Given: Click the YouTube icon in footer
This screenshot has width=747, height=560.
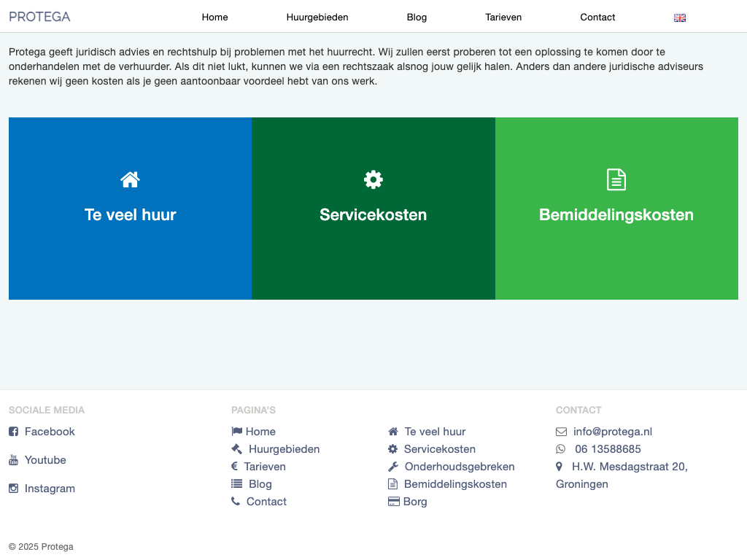Looking at the screenshot, I should pos(13,460).
